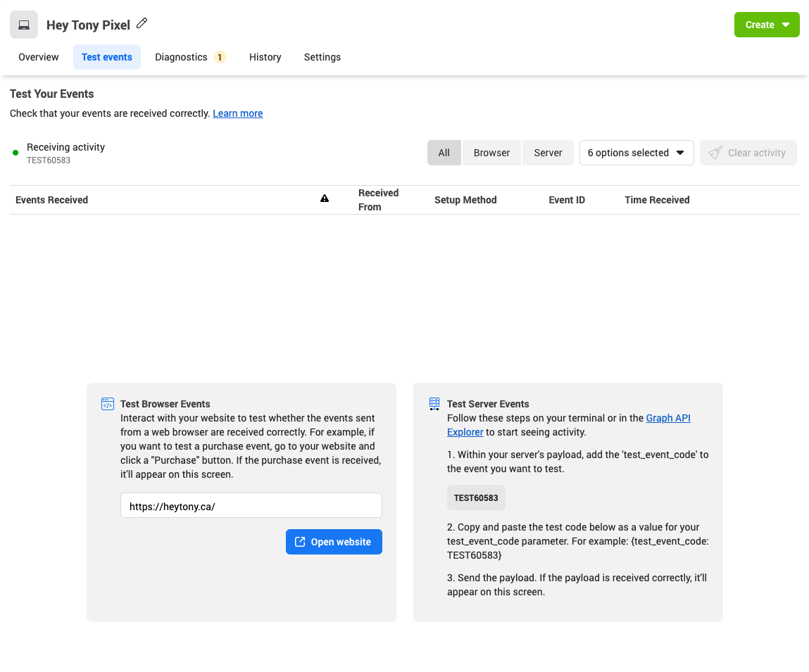Click the warning triangle column icon
The width and height of the screenshot is (809, 672).
click(x=325, y=199)
